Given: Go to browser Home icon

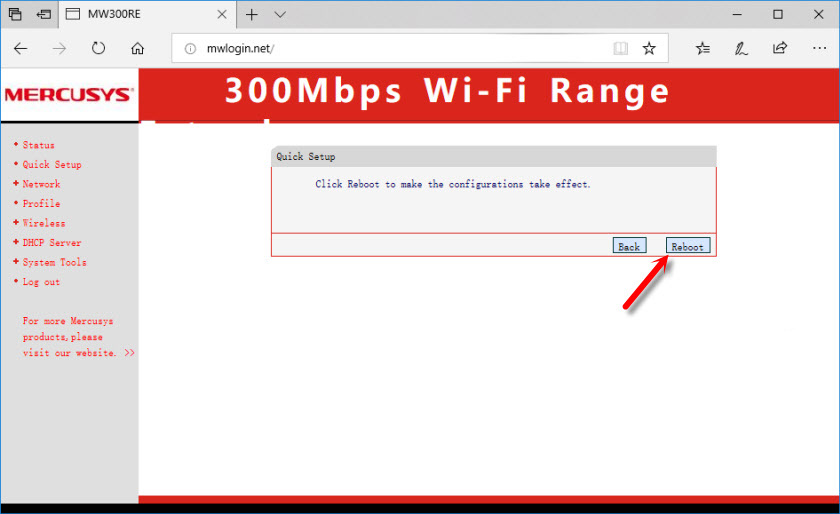Looking at the screenshot, I should (138, 48).
